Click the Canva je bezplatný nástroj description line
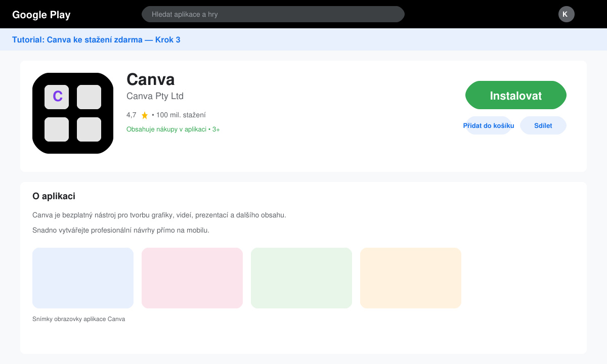This screenshot has height=364, width=607. click(x=159, y=215)
